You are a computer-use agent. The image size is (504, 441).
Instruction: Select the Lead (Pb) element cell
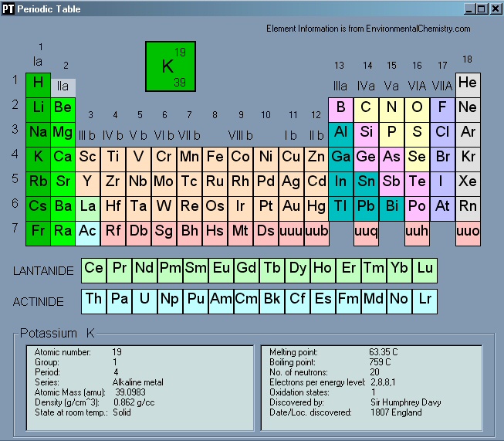(x=367, y=207)
